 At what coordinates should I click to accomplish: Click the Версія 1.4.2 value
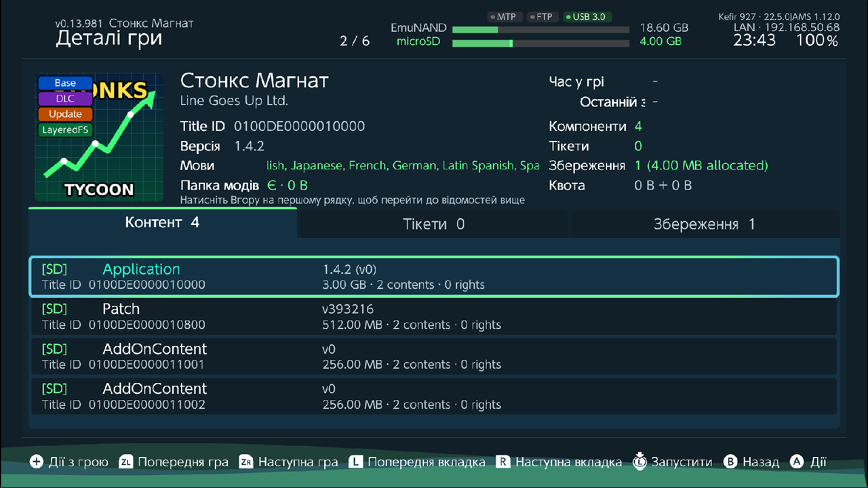click(x=250, y=146)
